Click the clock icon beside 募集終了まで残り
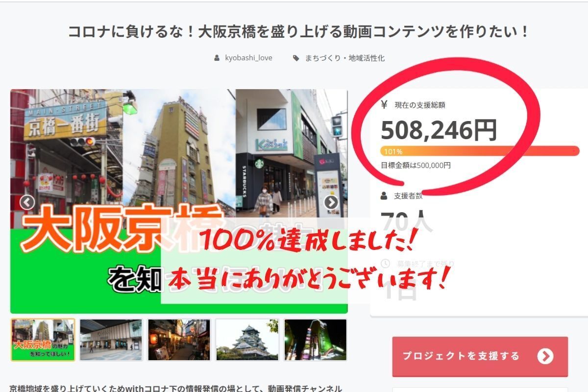 pyautogui.click(x=385, y=263)
